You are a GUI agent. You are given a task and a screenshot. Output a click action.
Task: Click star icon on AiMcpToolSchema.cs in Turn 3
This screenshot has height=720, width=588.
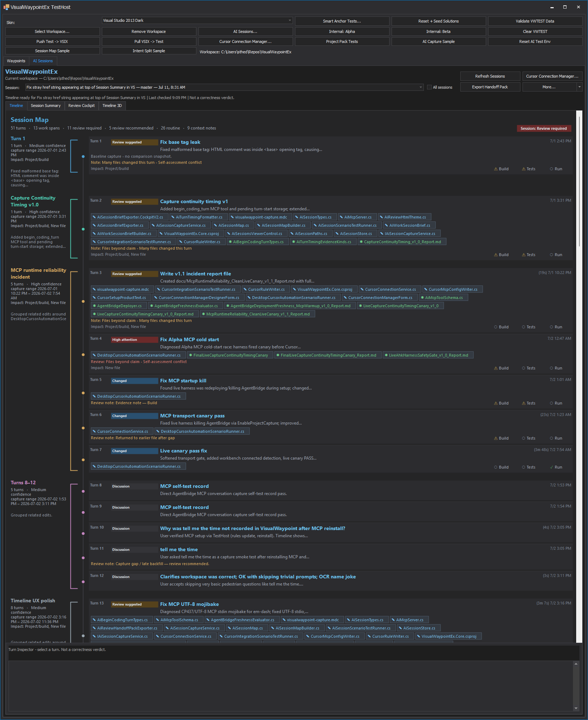point(422,298)
